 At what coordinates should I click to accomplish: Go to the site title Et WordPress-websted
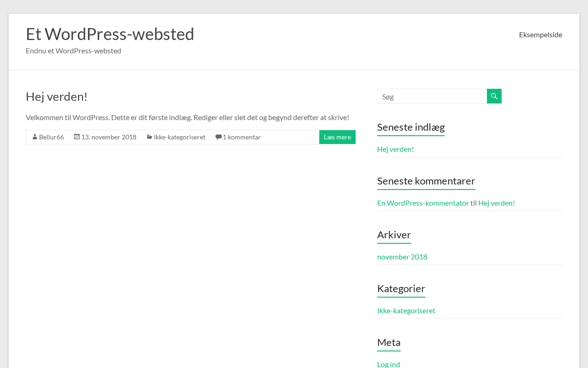tap(110, 34)
